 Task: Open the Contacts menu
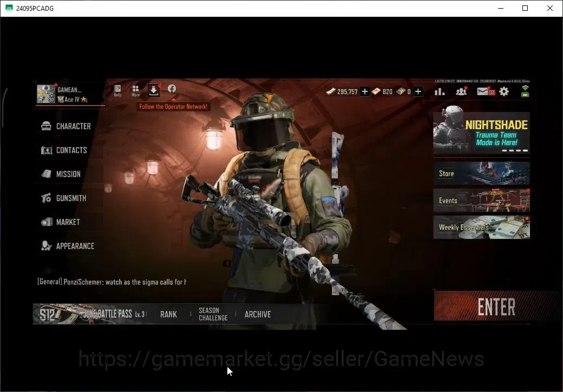[x=68, y=150]
